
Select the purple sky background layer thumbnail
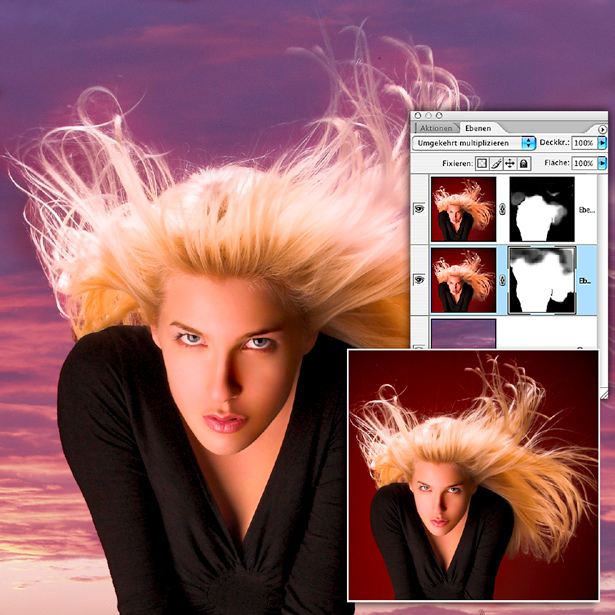[x=463, y=333]
